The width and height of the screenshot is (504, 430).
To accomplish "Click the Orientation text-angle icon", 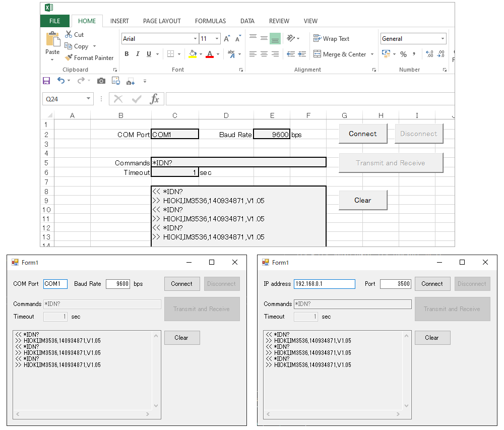I will click(291, 39).
